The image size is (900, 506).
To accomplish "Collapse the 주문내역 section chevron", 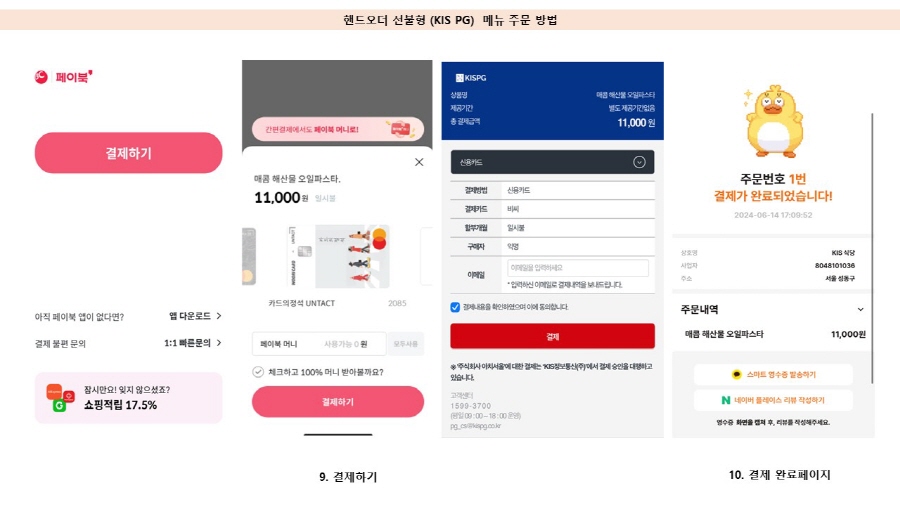I will [x=860, y=309].
